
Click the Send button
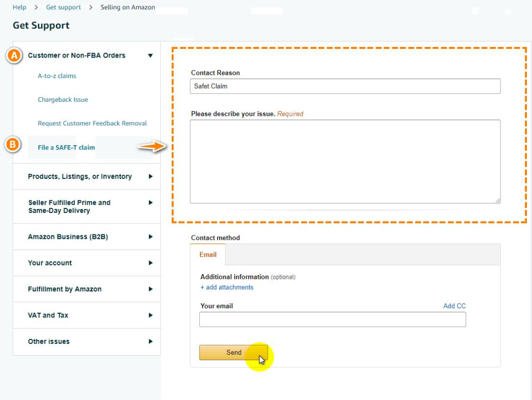pyautogui.click(x=233, y=353)
